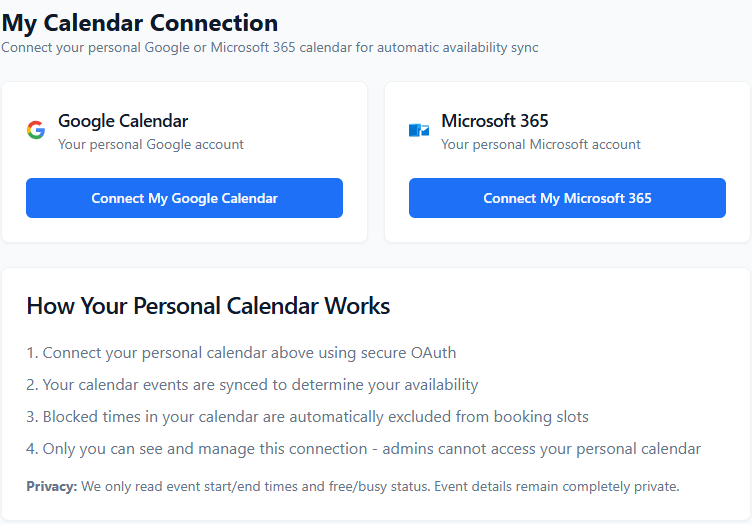The image size is (752, 524).
Task: Click the automatic availability sync subtitle
Action: tap(270, 47)
